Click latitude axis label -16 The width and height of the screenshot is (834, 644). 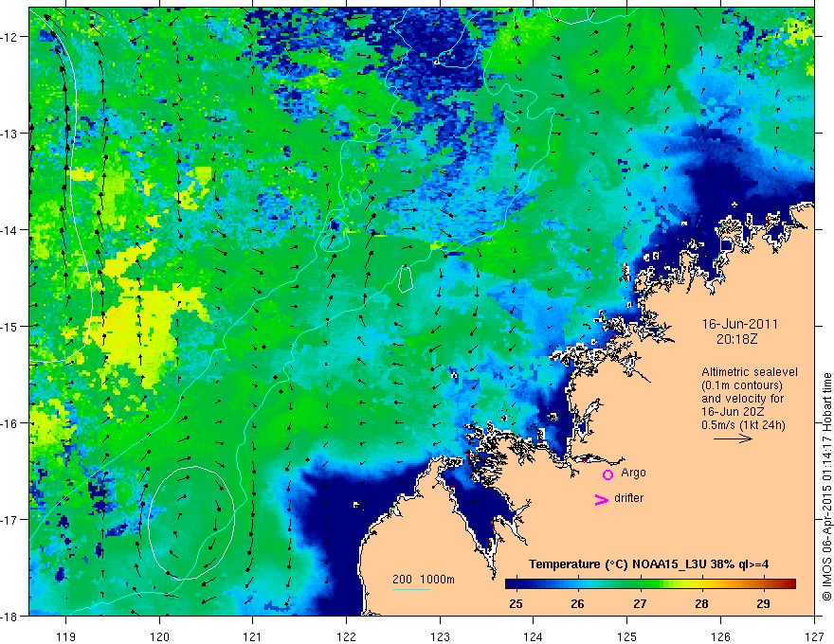click(x=9, y=423)
